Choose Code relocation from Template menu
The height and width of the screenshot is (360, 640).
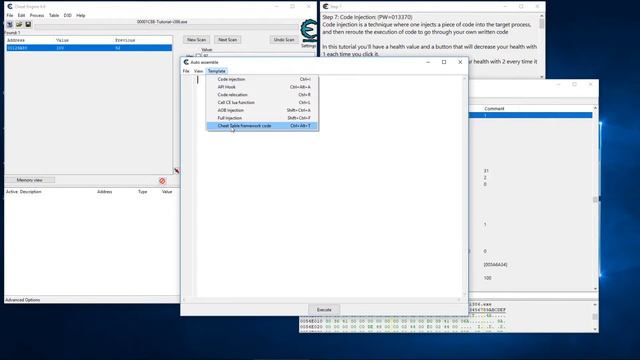coord(262,95)
